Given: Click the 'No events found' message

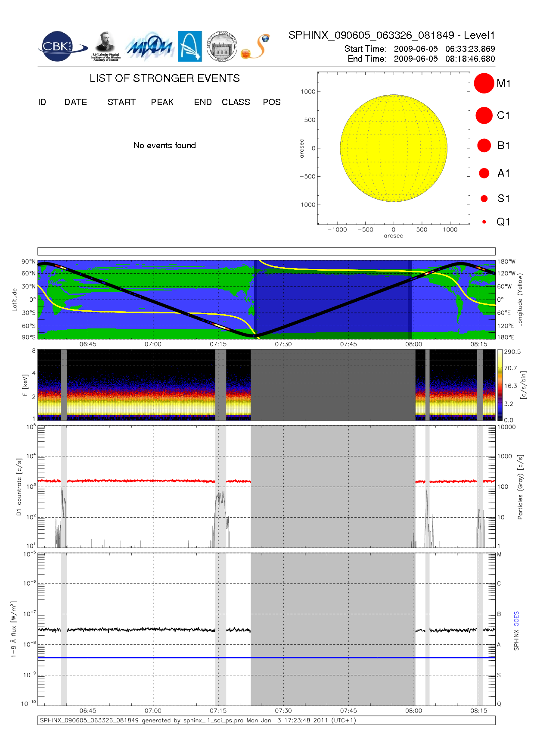Looking at the screenshot, I should (165, 146).
